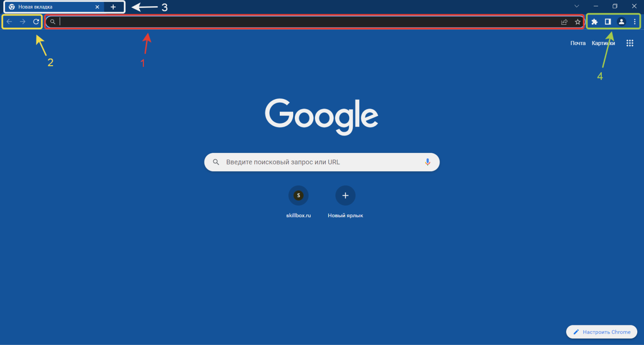Image resolution: width=644 pixels, height=345 pixels.
Task: Click the magnifier in Google search box
Action: (x=216, y=162)
